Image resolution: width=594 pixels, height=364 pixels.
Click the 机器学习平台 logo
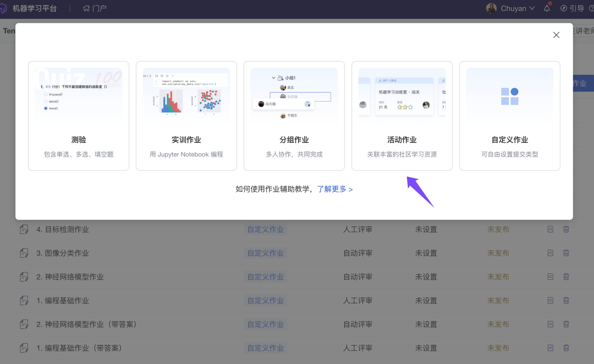4,8
